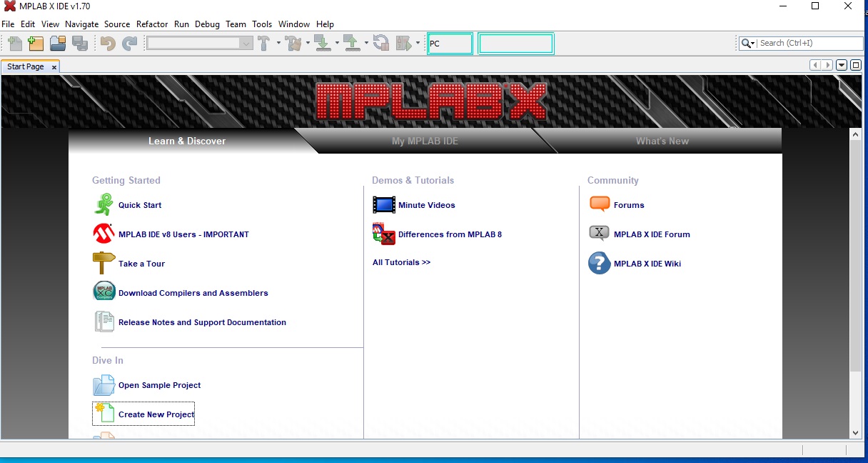Open the project configuration combo box
868x463 pixels.
click(x=200, y=44)
